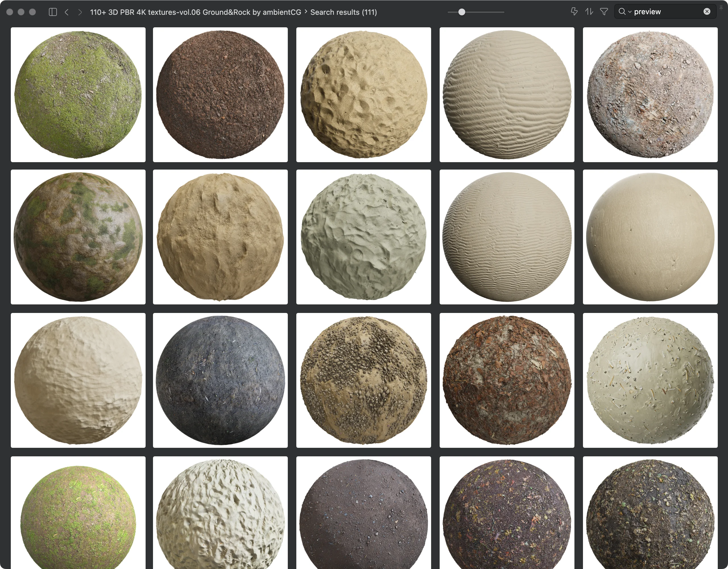Go back with the left arrow
This screenshot has width=728, height=569.
point(67,12)
